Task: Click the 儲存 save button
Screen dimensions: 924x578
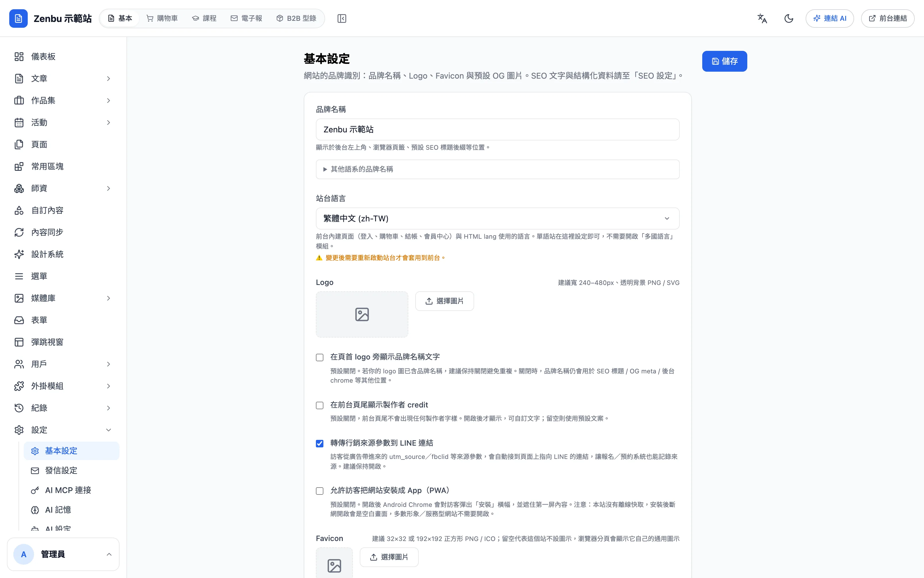Action: [724, 61]
